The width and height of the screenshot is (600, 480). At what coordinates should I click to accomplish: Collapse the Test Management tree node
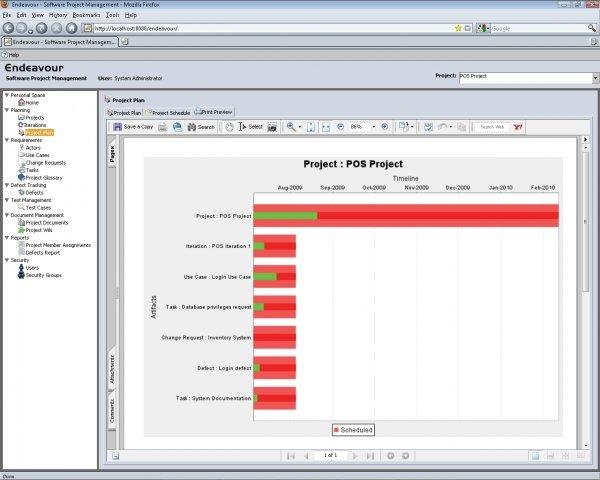(x=7, y=200)
